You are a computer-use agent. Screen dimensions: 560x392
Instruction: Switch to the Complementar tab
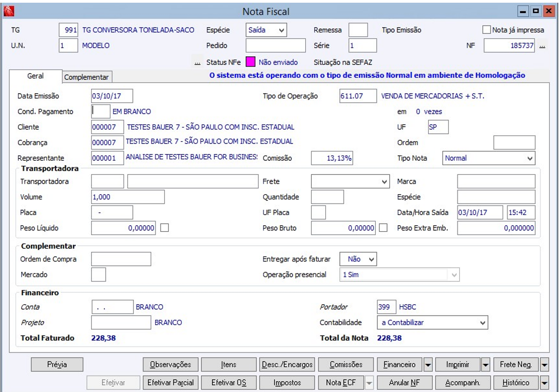point(87,77)
